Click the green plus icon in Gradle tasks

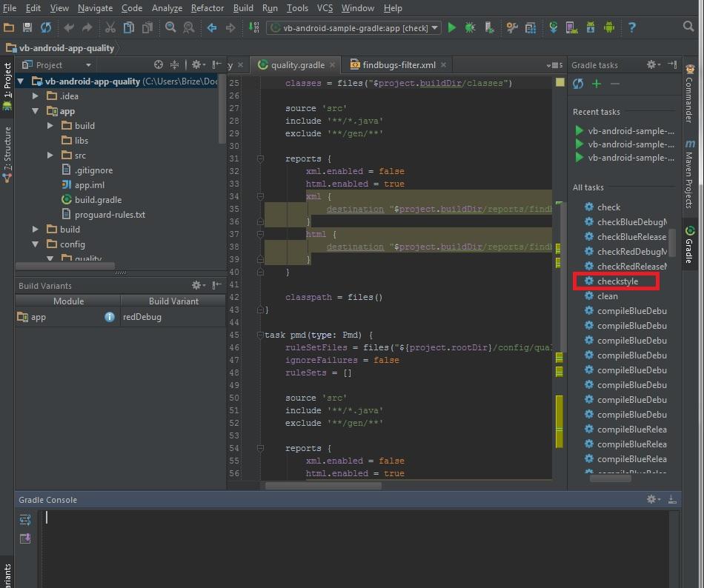coord(597,84)
